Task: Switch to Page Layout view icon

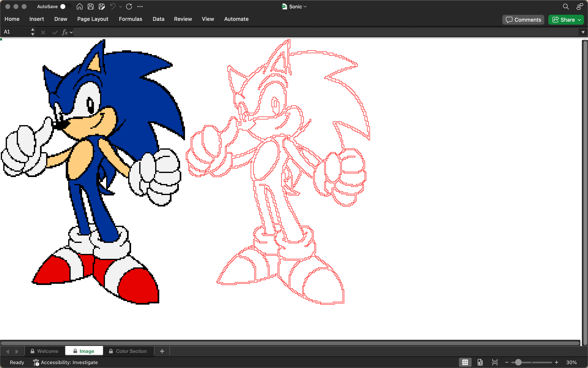Action: point(480,362)
